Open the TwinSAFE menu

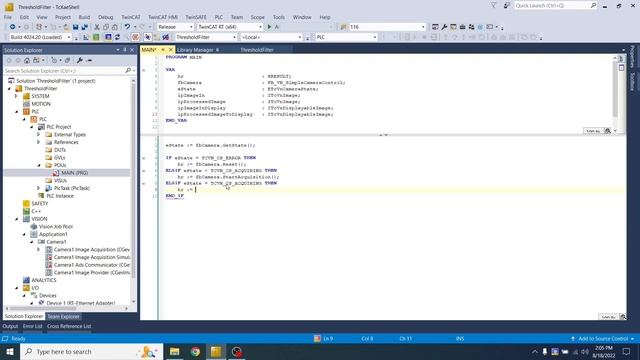(196, 17)
